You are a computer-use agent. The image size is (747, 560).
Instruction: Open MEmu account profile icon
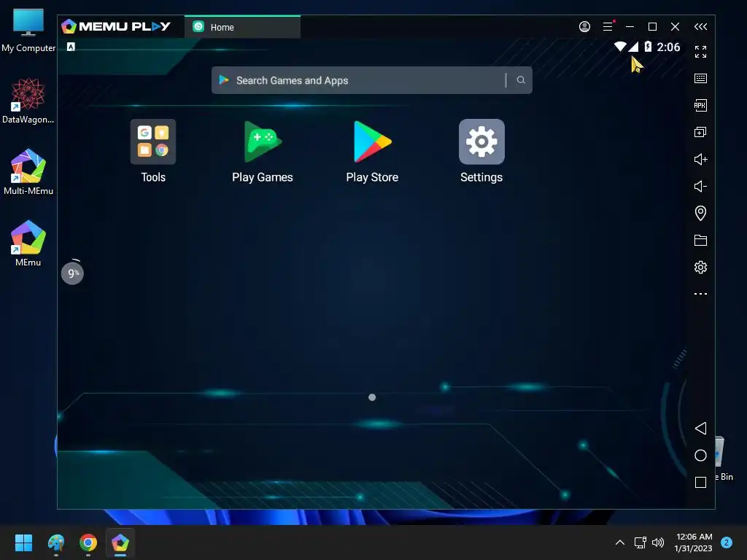(x=584, y=27)
